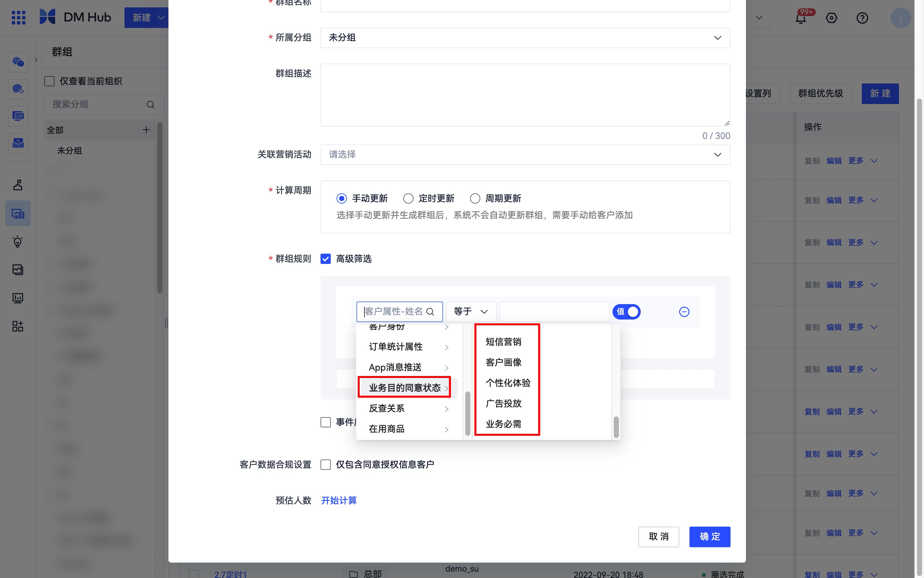The width and height of the screenshot is (924, 578).
Task: Choose 短信营销 option
Action: tap(504, 342)
